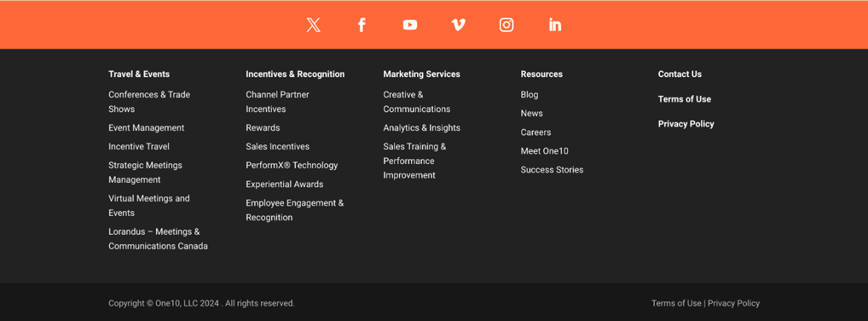Visit Analytics & Insights link
868x321 pixels.
(x=421, y=128)
